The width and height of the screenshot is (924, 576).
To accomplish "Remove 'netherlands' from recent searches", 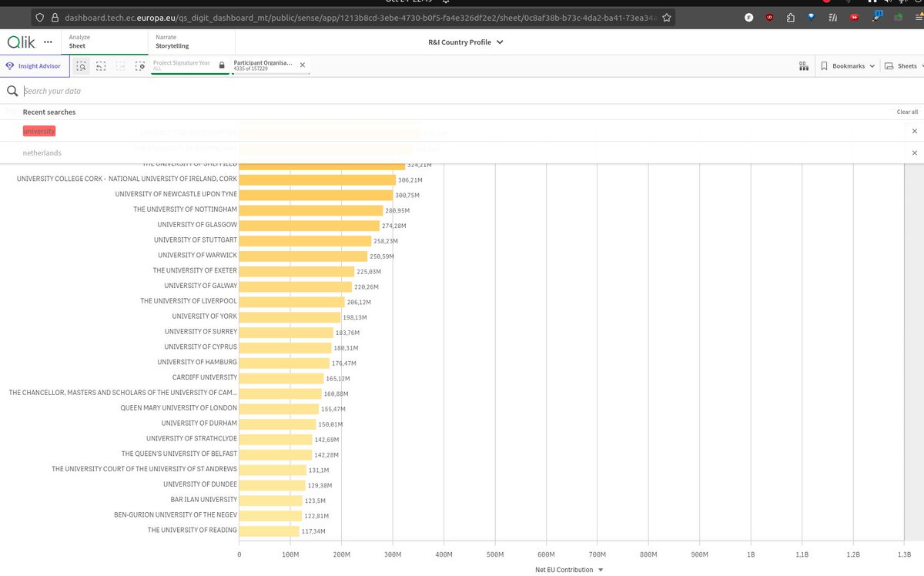I will point(914,153).
